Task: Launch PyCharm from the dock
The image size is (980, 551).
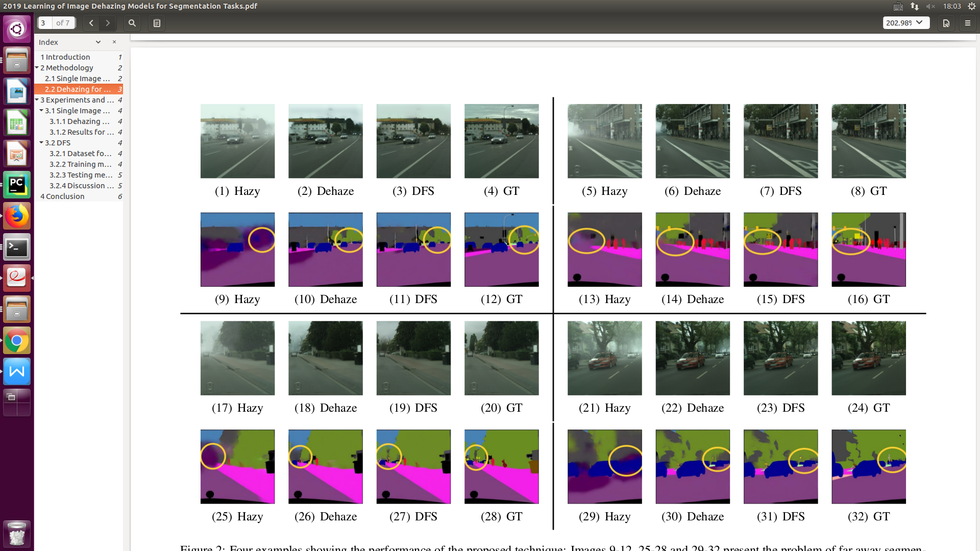Action: (x=17, y=185)
